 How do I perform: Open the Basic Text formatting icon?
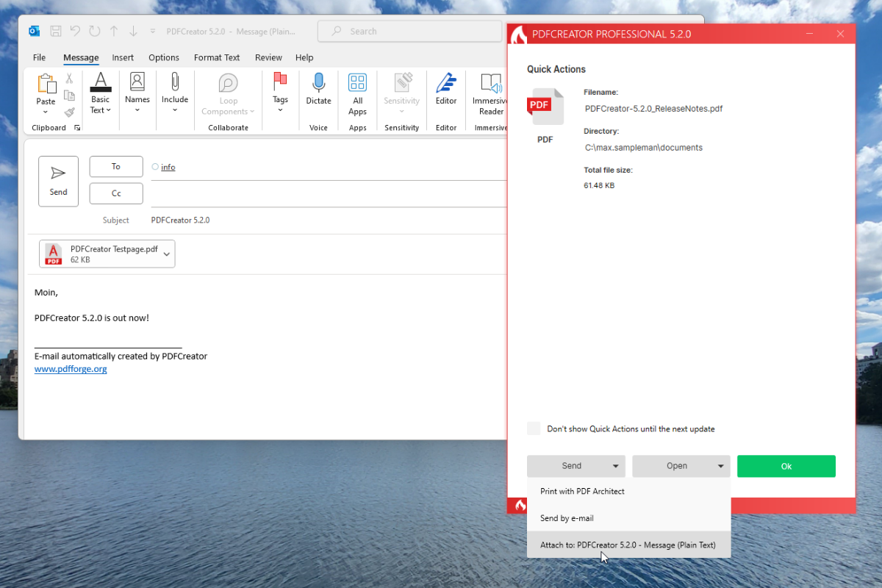pyautogui.click(x=100, y=81)
